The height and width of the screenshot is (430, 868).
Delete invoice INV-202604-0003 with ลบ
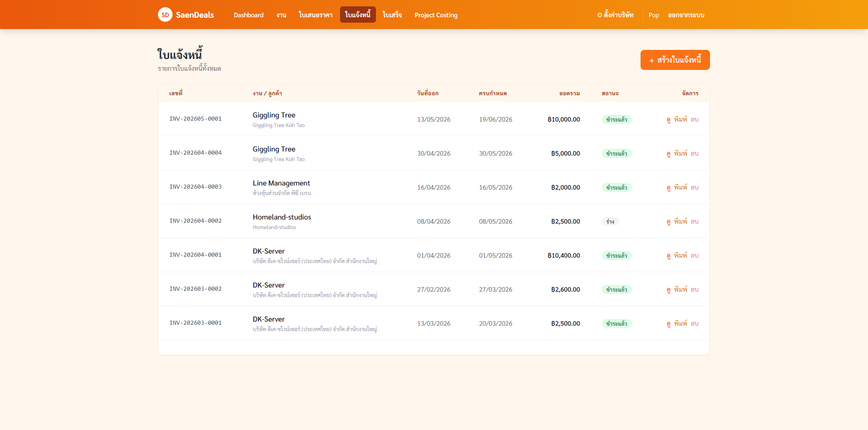pos(695,188)
